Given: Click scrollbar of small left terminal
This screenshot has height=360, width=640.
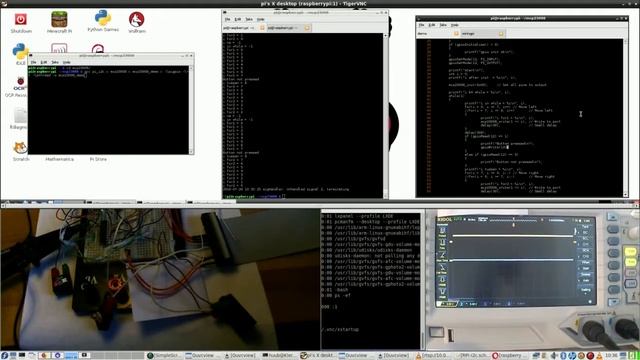Looking at the screenshot, I should (x=191, y=109).
